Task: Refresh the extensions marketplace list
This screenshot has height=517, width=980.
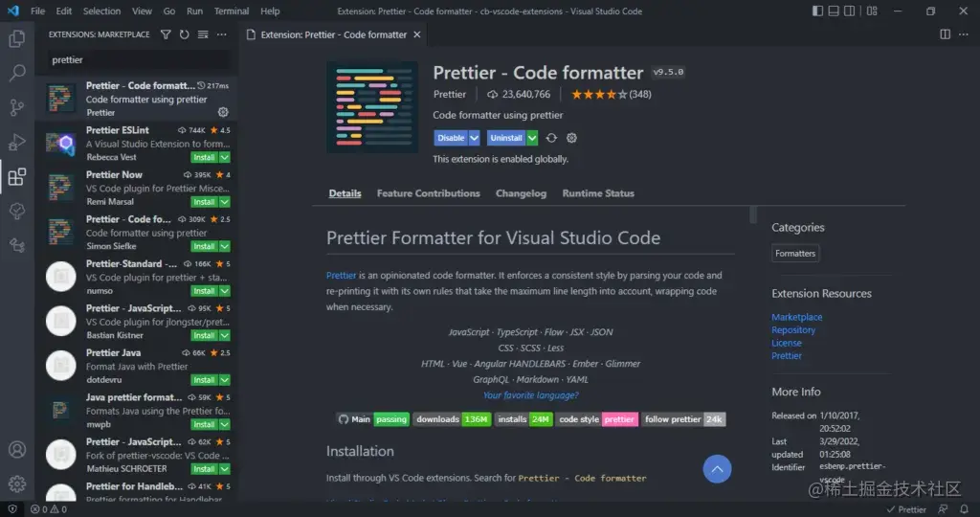Action: coord(185,34)
